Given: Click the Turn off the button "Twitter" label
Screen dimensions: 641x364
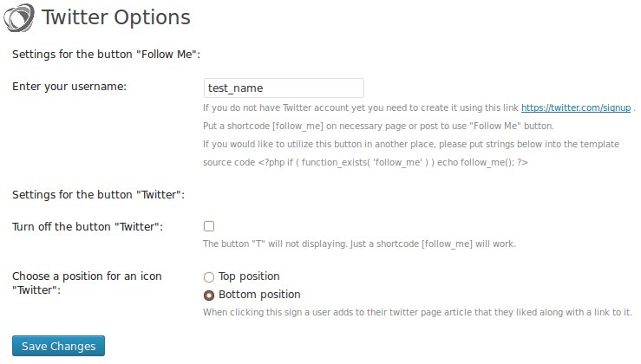Looking at the screenshot, I should click(x=88, y=227).
